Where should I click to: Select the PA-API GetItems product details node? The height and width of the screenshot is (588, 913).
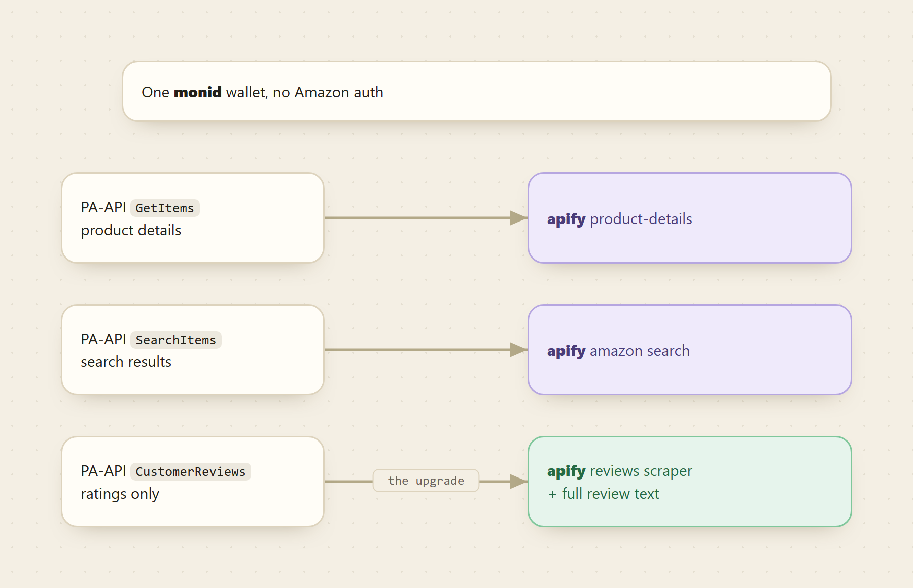click(193, 218)
